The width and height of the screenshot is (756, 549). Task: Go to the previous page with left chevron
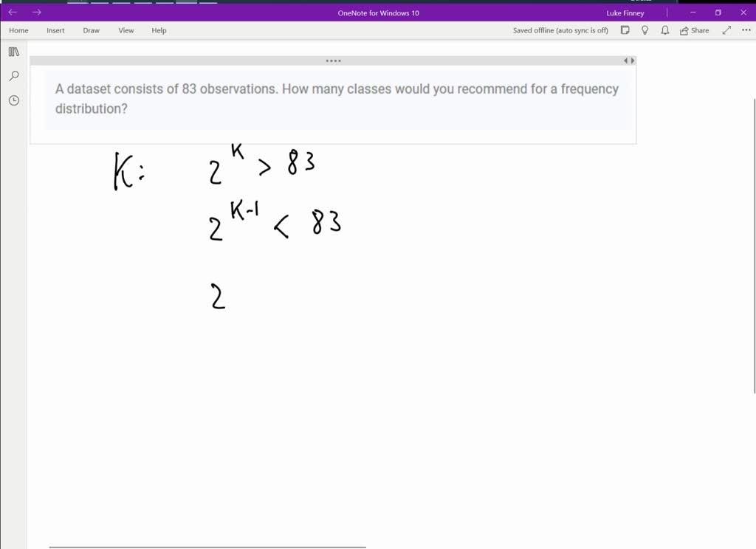click(625, 60)
